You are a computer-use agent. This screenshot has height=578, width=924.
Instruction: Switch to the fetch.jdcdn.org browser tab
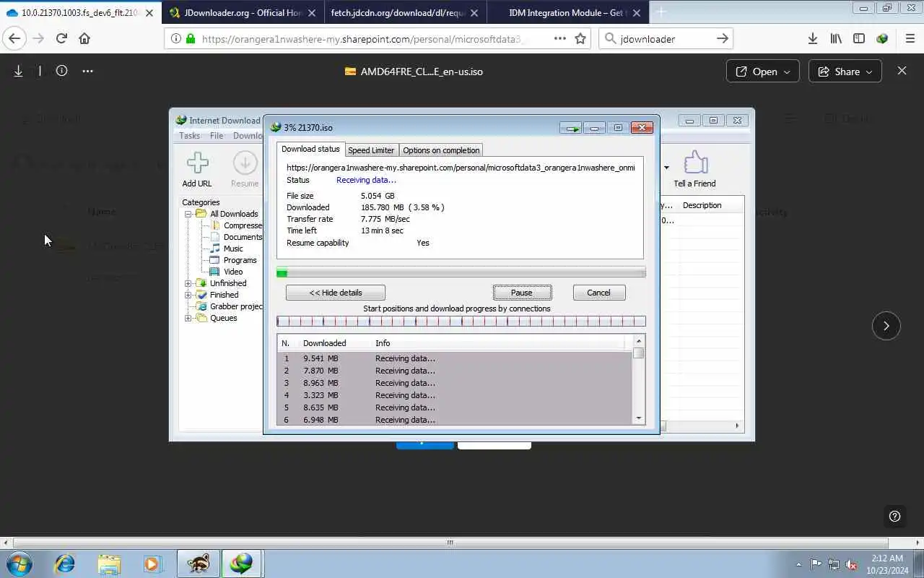[405, 12]
